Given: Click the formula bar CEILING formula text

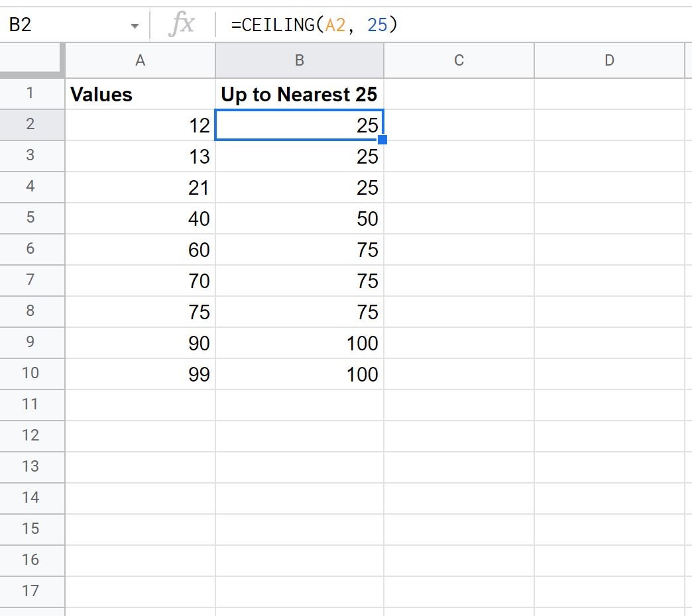Looking at the screenshot, I should (314, 25).
